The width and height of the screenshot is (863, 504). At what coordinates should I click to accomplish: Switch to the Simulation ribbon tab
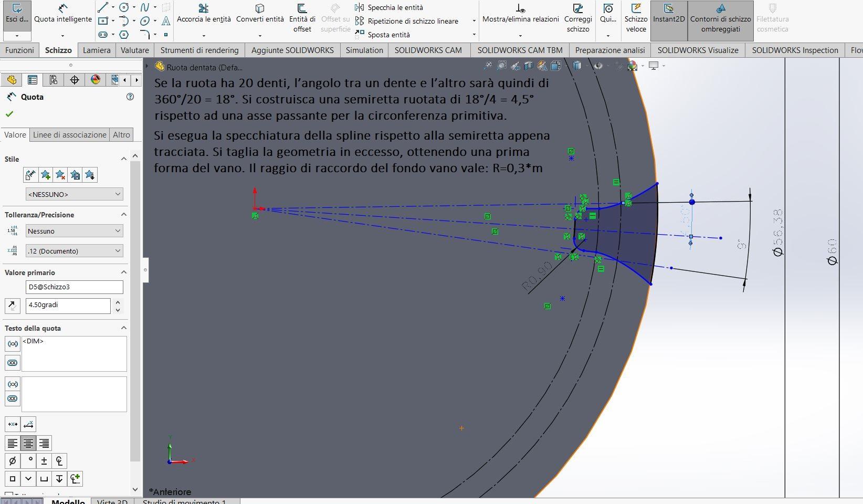click(364, 50)
